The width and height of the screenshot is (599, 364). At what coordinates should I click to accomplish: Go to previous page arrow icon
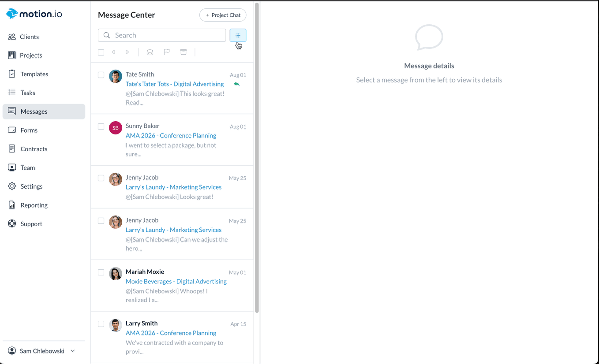[x=114, y=52]
